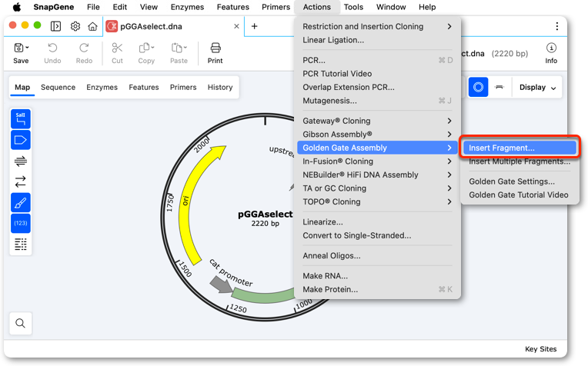Switch to the Sequence tab
Screen dimensions: 588x366
click(x=58, y=88)
